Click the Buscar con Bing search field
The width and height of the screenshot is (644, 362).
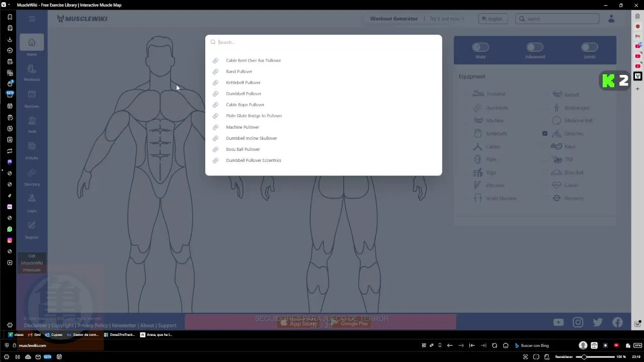[x=544, y=345]
